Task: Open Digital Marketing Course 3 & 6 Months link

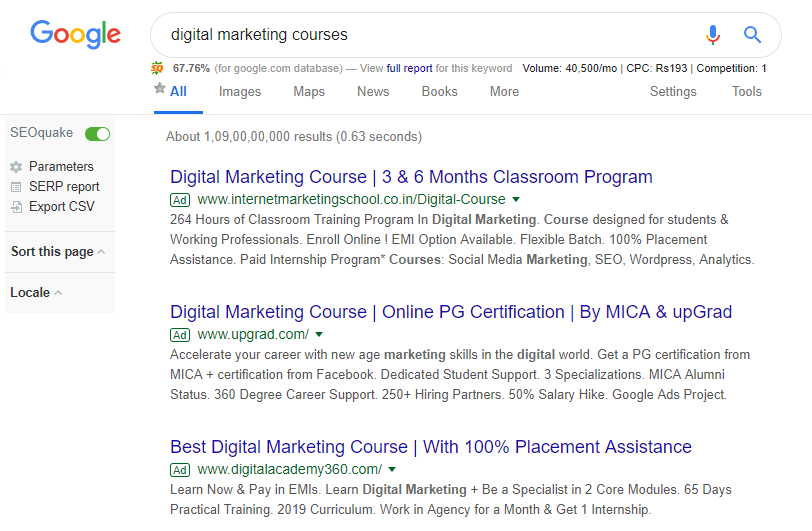Action: (411, 177)
